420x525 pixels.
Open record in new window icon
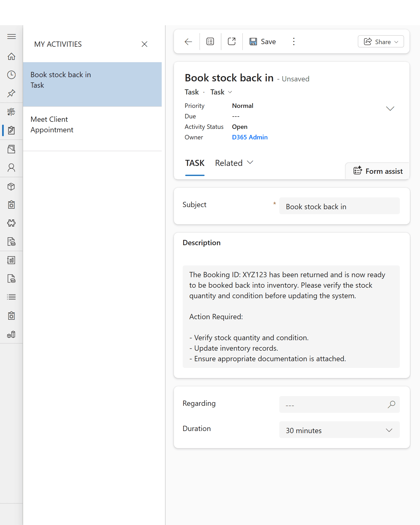coord(232,42)
